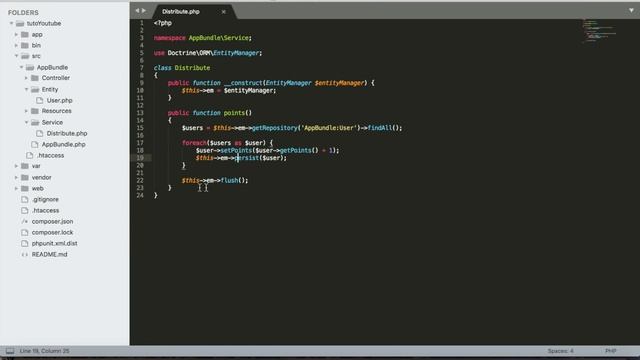
Task: Toggle the side bar panel switcher icon
Action: (x=10, y=351)
